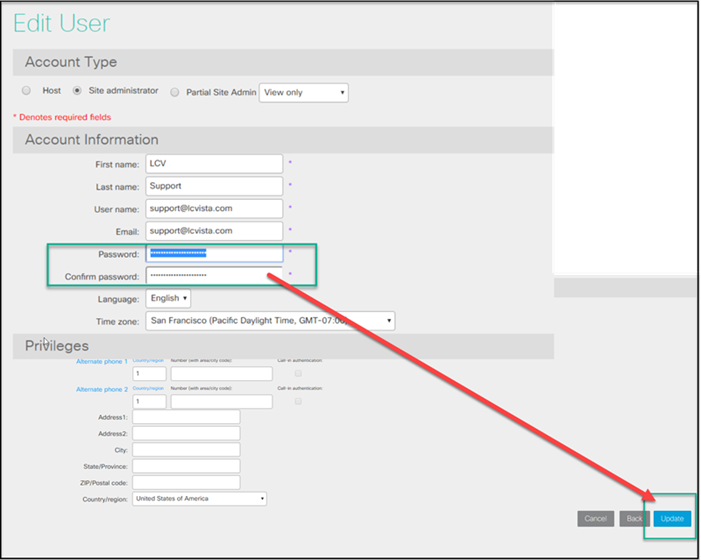The height and width of the screenshot is (560, 701).
Task: Choose the Site administrator radio option
Action: tap(77, 91)
